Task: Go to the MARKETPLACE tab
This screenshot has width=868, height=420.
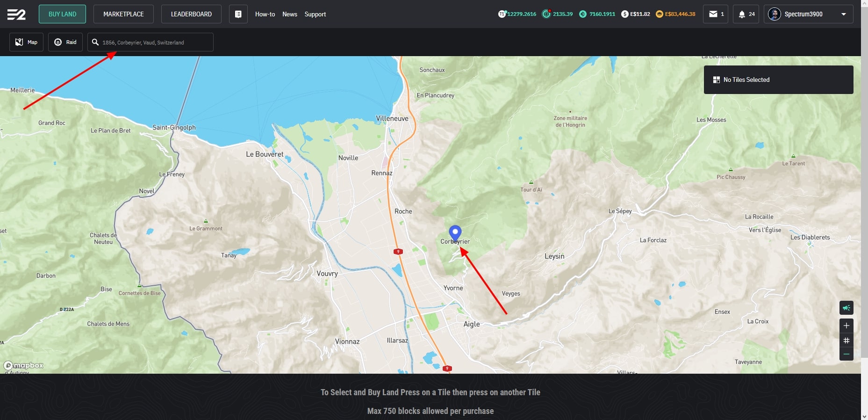Action: pos(123,14)
